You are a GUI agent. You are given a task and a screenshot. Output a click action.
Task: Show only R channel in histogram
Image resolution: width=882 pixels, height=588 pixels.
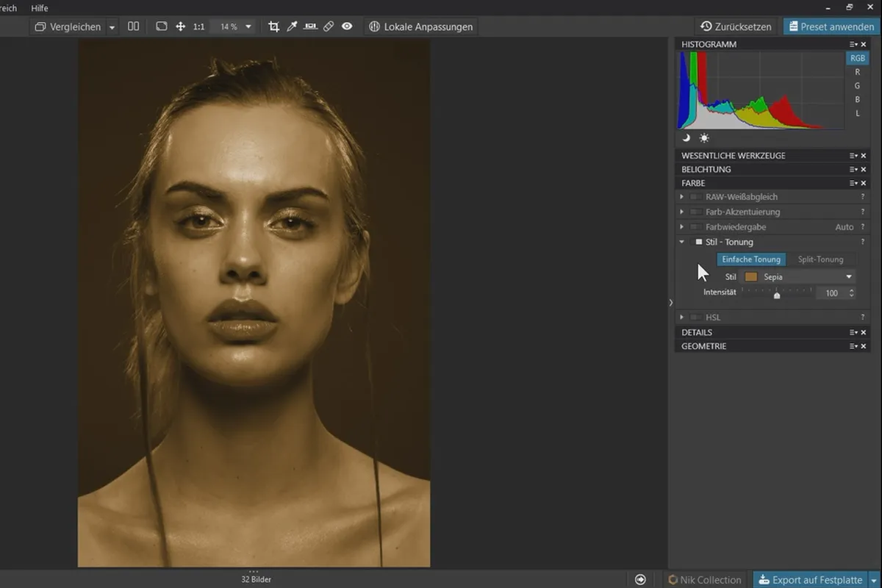857,72
